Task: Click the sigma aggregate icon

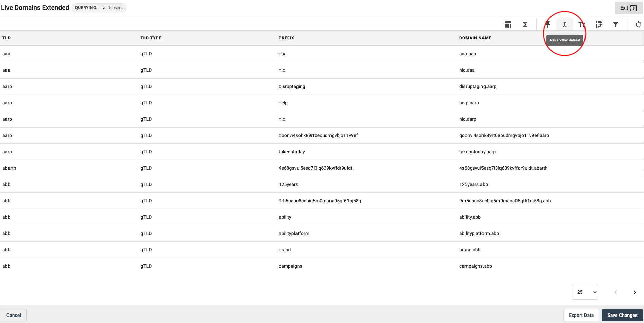Action: pos(525,24)
